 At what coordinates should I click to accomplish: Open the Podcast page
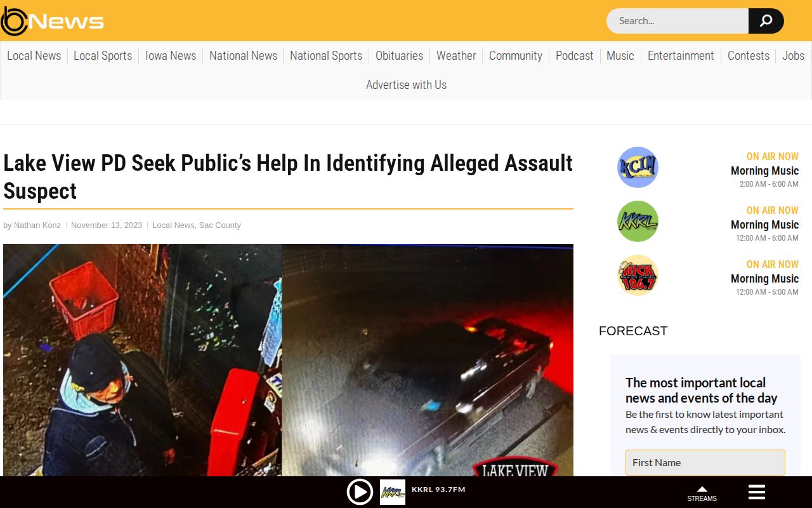tap(575, 56)
